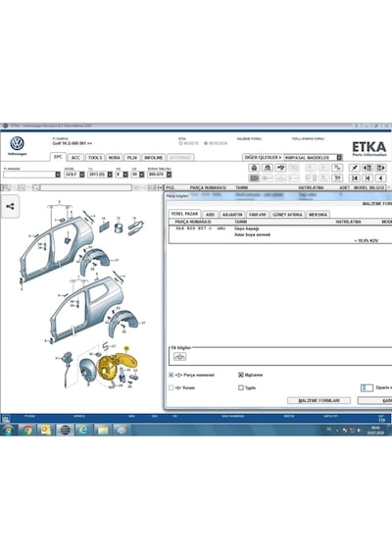The width and height of the screenshot is (392, 559).
Task: Open the DİĞER İŞLEVLER menu
Action: (x=263, y=157)
